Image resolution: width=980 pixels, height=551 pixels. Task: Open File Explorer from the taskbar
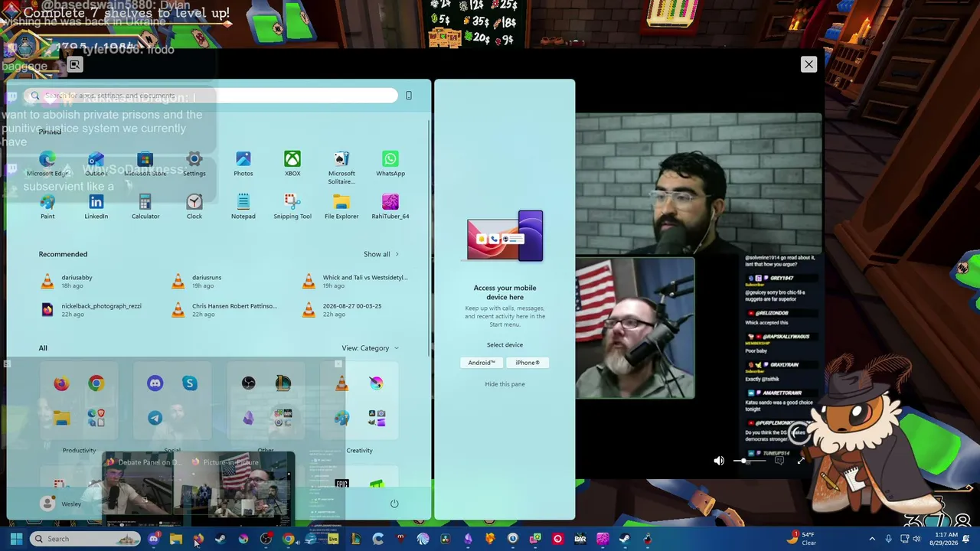tap(175, 539)
